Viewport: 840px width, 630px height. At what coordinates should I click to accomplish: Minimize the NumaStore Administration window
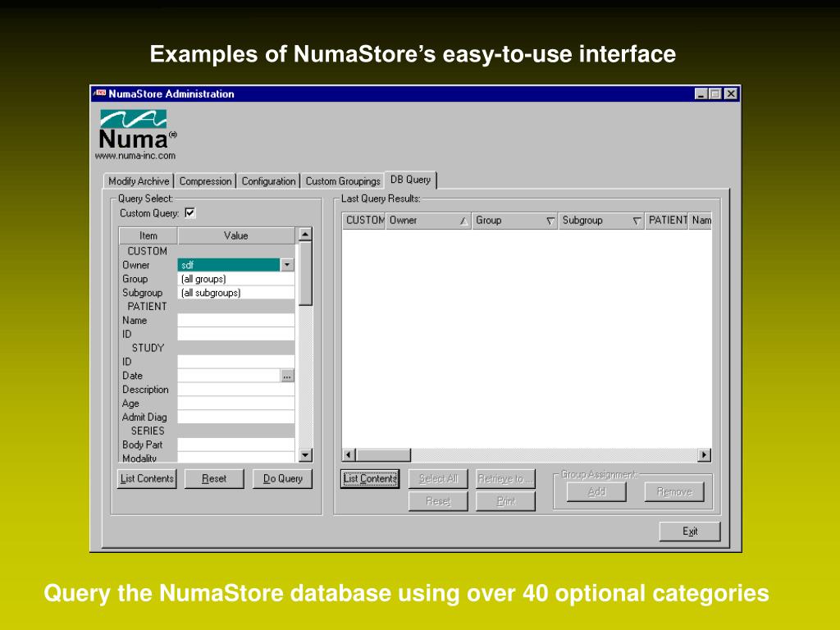(x=701, y=94)
